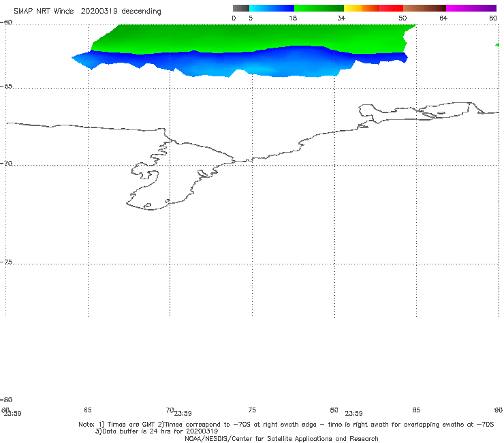Image resolution: width=504 pixels, height=443 pixels.
Task: Click the yellow-red 34-50 segment of the color bar
Action: (x=373, y=8)
